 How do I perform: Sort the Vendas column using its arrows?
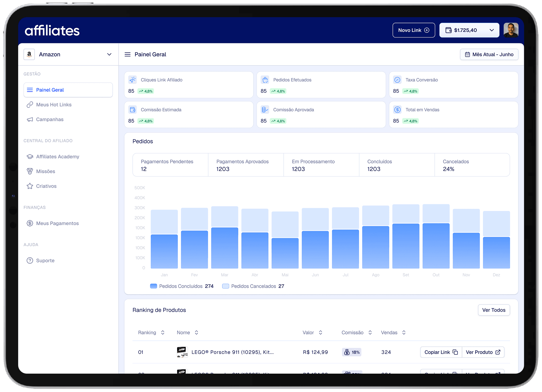click(404, 332)
